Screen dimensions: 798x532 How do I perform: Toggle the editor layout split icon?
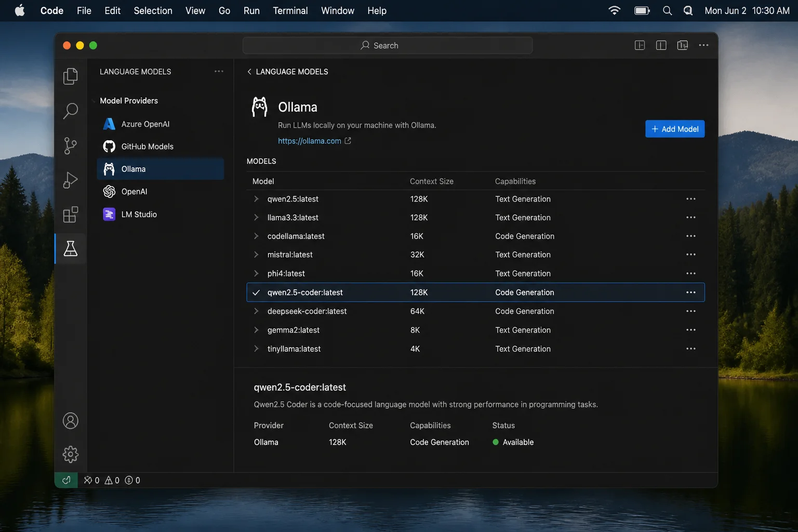[x=661, y=45]
